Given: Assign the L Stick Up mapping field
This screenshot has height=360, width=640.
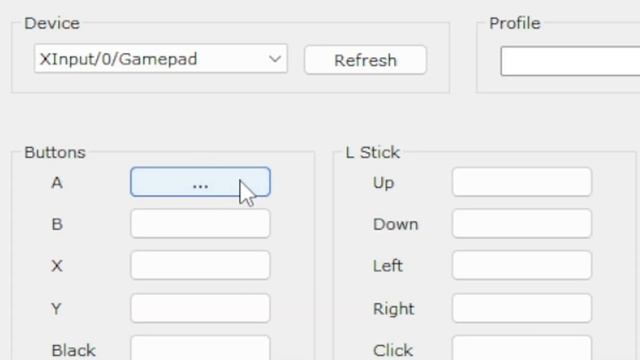Looking at the screenshot, I should point(522,182).
